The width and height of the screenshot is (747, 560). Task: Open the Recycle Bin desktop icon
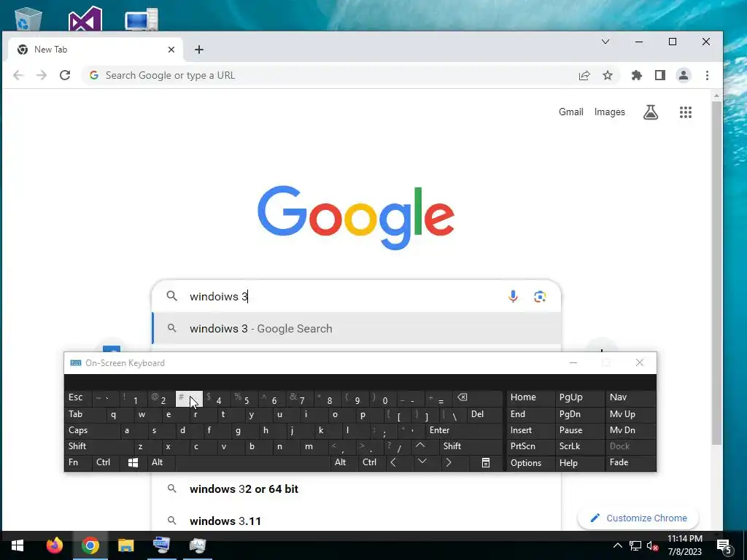click(x=28, y=18)
